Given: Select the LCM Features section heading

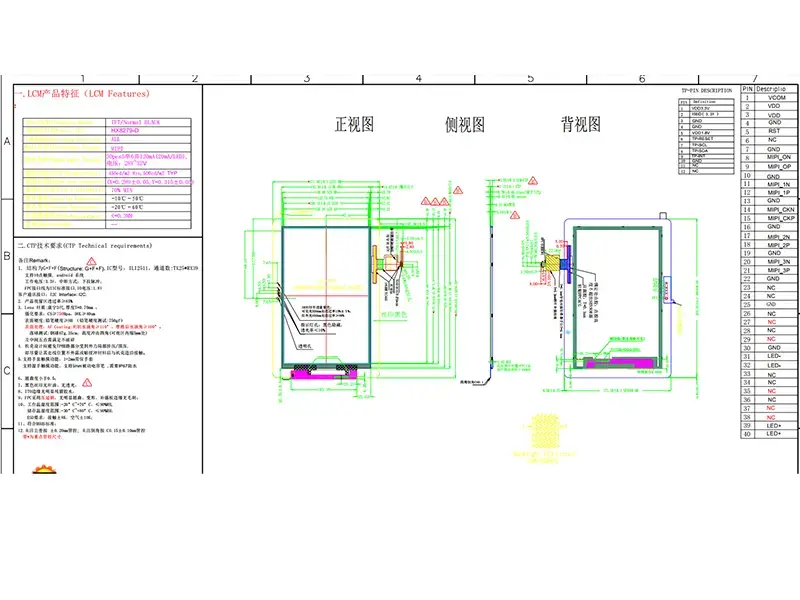Looking at the screenshot, I should [x=82, y=94].
